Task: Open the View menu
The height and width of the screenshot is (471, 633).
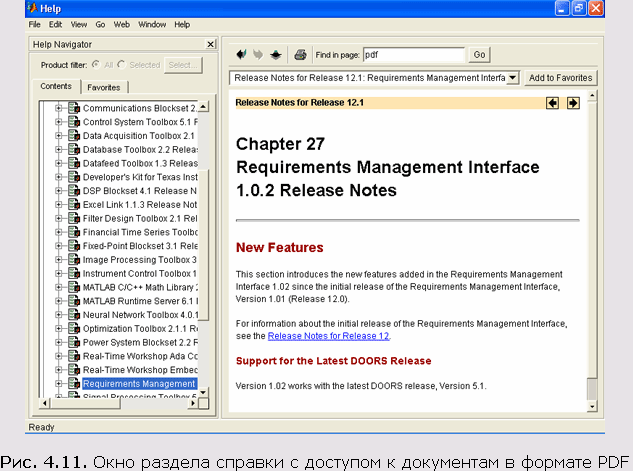Action: (79, 25)
